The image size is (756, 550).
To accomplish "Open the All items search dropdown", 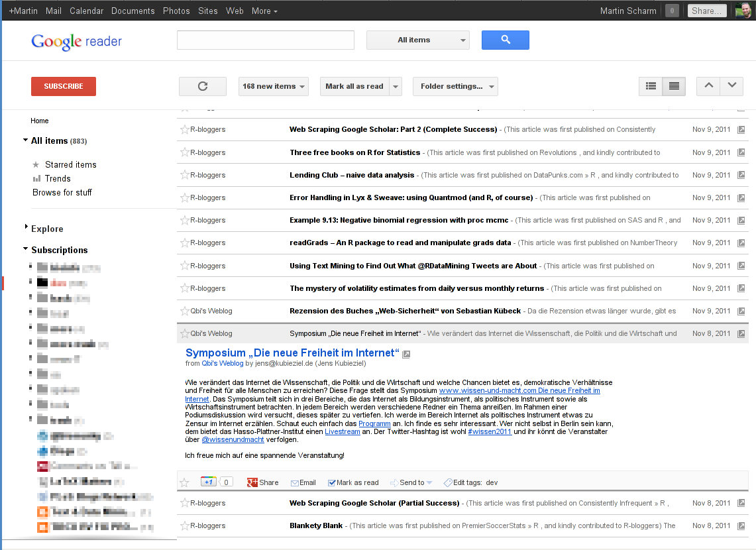I will [417, 40].
